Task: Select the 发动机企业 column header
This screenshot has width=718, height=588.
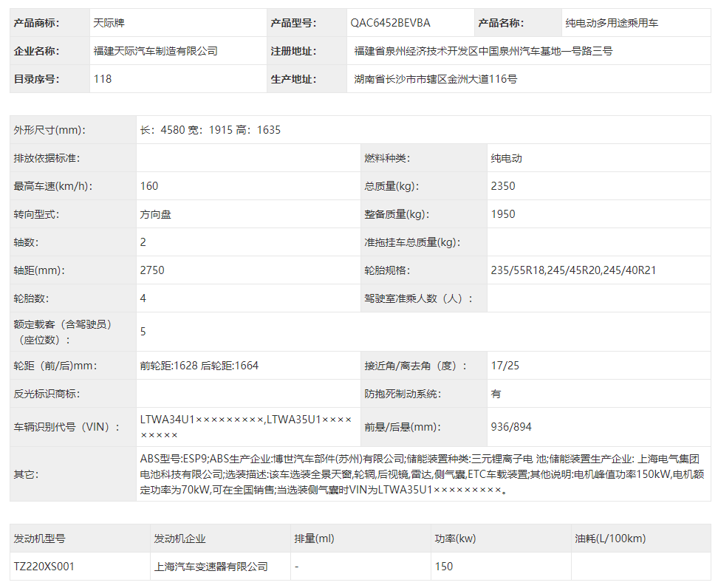Action: click(180, 539)
